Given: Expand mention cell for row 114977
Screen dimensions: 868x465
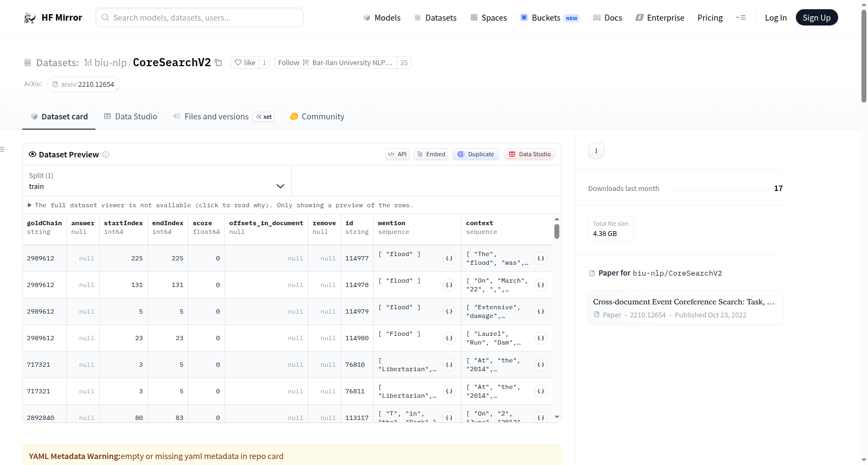Looking at the screenshot, I should click(x=449, y=258).
